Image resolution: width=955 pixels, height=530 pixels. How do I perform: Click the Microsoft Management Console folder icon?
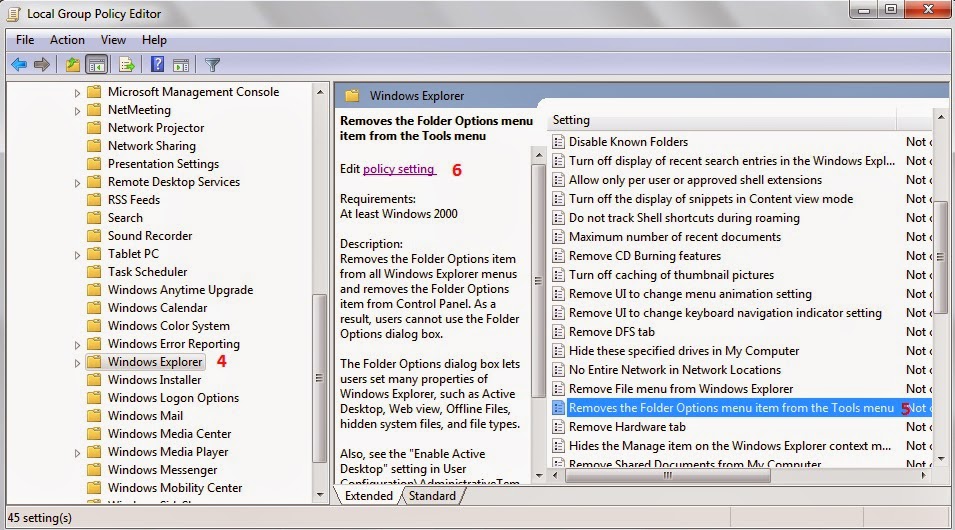coord(94,92)
